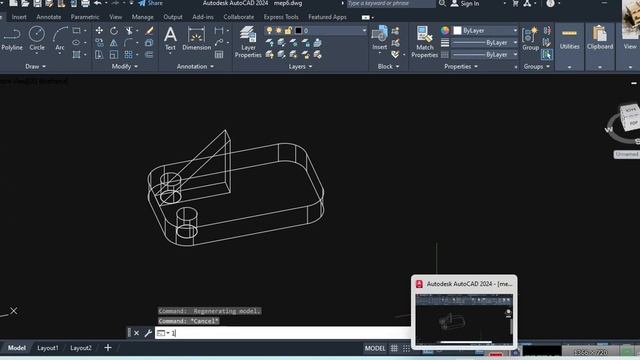
Task: Click the Linear dimension icon
Action: (x=219, y=31)
